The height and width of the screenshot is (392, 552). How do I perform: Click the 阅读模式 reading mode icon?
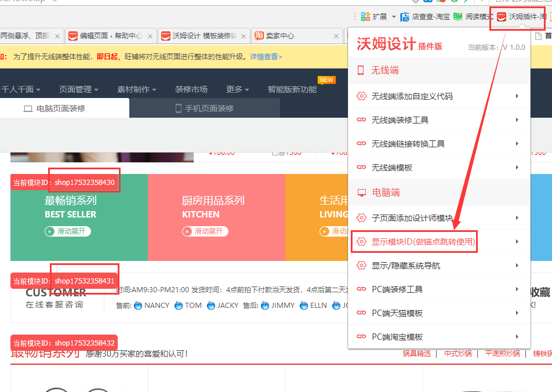(x=457, y=17)
